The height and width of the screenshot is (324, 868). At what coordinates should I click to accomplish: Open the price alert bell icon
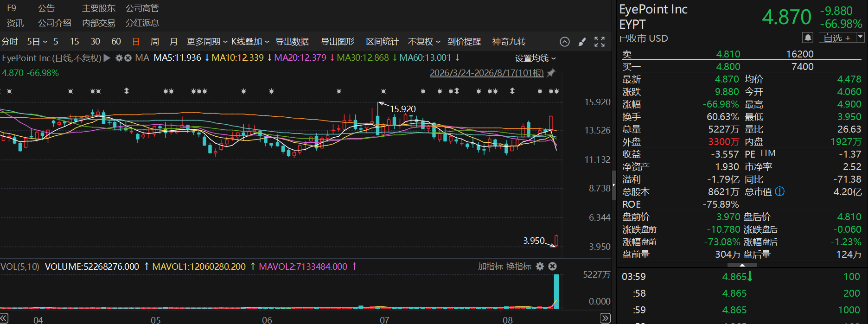click(808, 38)
